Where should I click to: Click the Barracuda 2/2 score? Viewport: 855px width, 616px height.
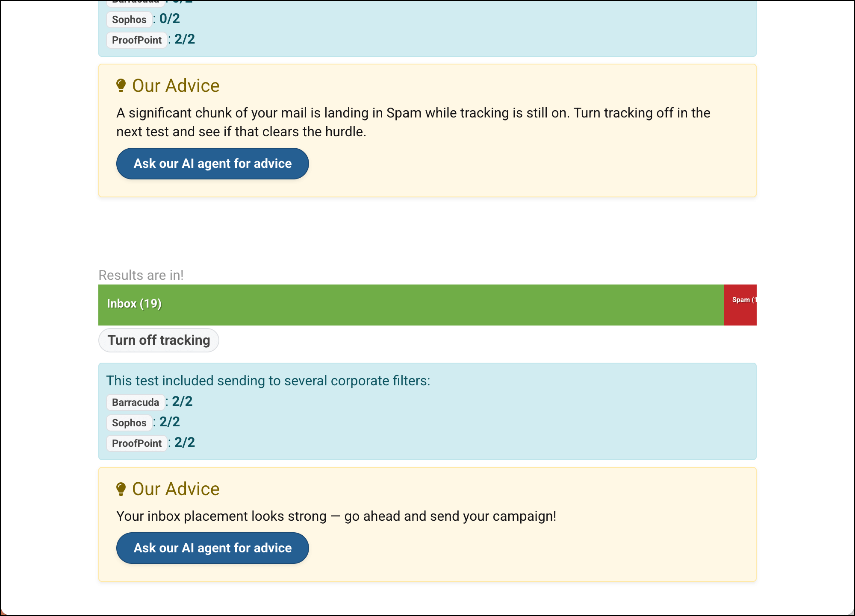pos(182,401)
